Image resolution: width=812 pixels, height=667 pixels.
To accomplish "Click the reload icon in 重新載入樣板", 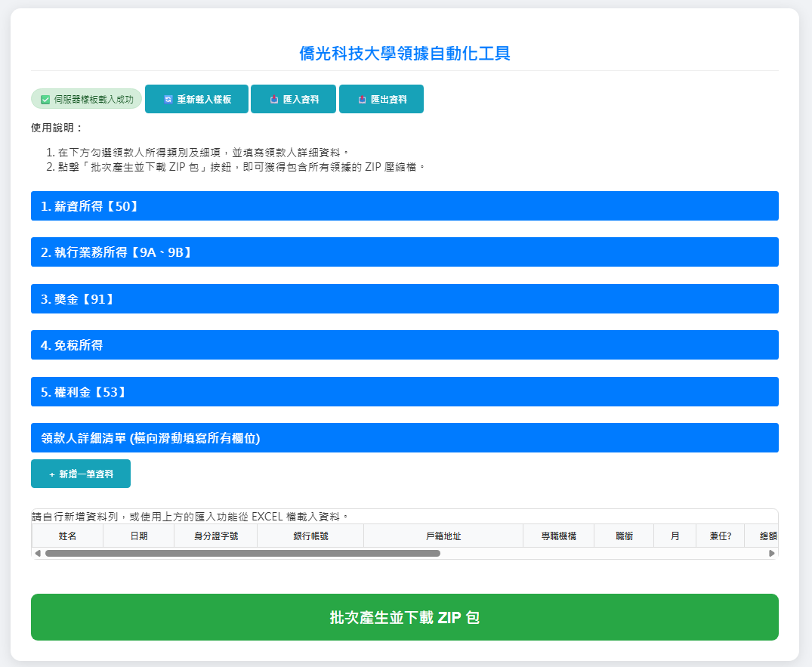I will coord(168,100).
